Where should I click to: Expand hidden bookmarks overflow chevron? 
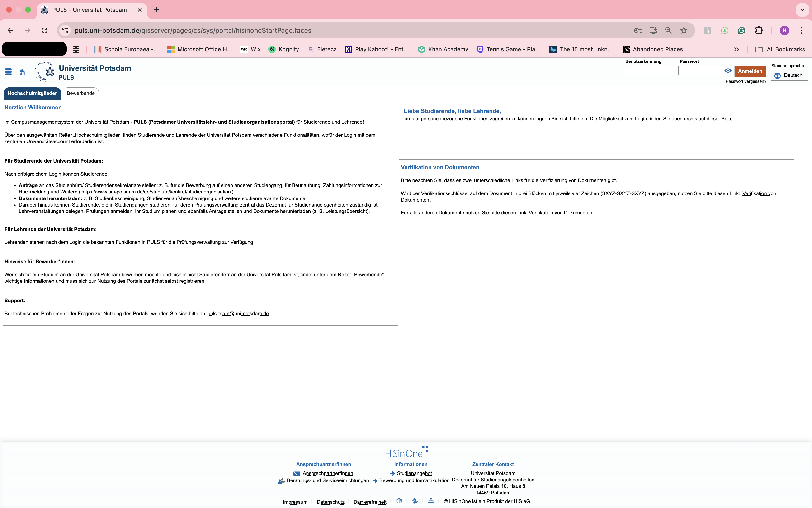[736, 49]
